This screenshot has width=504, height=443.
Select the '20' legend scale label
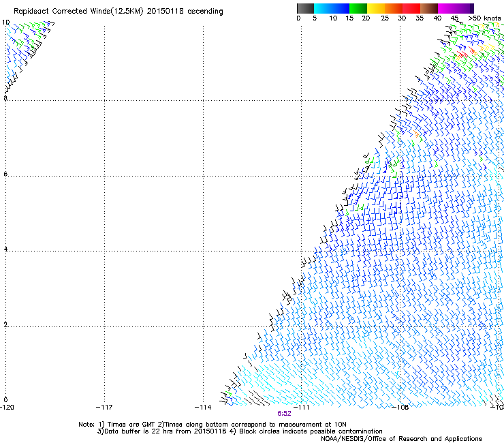click(x=366, y=18)
